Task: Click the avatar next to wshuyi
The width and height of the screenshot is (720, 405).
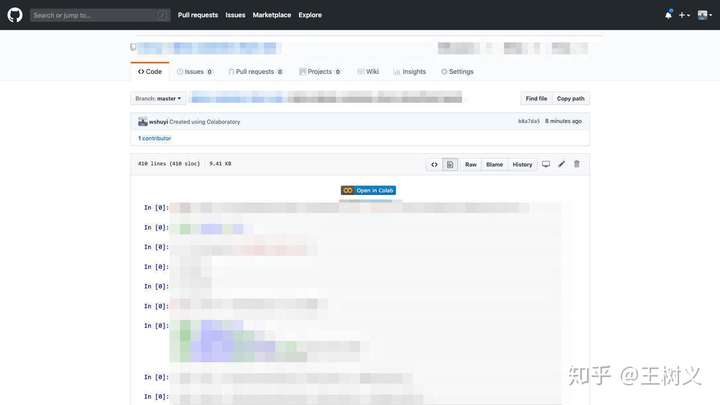Action: [143, 122]
